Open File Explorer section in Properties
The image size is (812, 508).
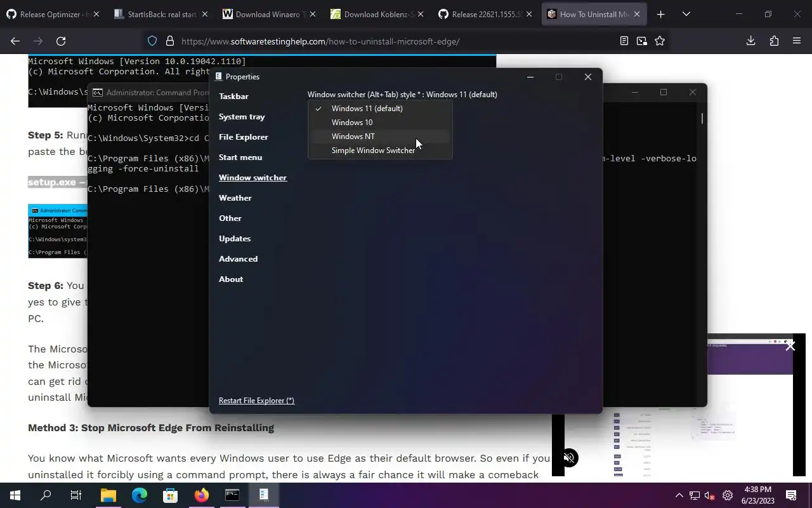pos(243,137)
